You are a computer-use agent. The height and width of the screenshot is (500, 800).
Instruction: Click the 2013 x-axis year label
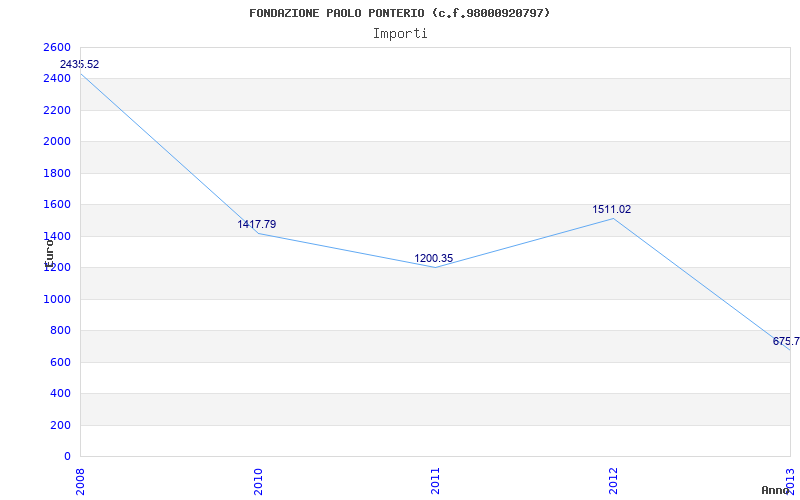[790, 481]
